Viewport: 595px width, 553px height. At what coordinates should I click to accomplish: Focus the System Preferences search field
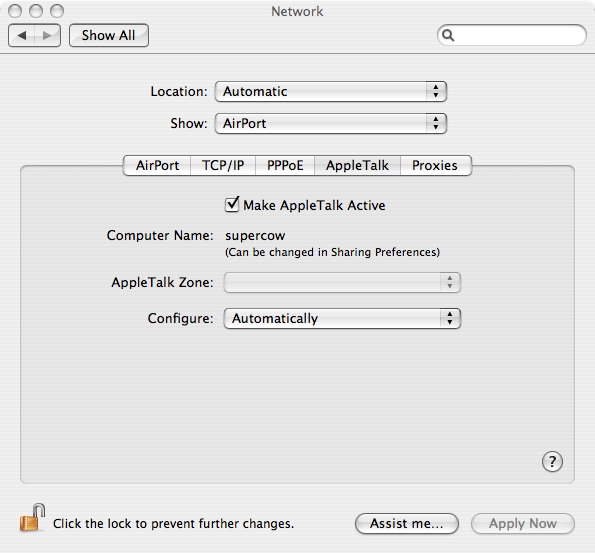click(512, 35)
